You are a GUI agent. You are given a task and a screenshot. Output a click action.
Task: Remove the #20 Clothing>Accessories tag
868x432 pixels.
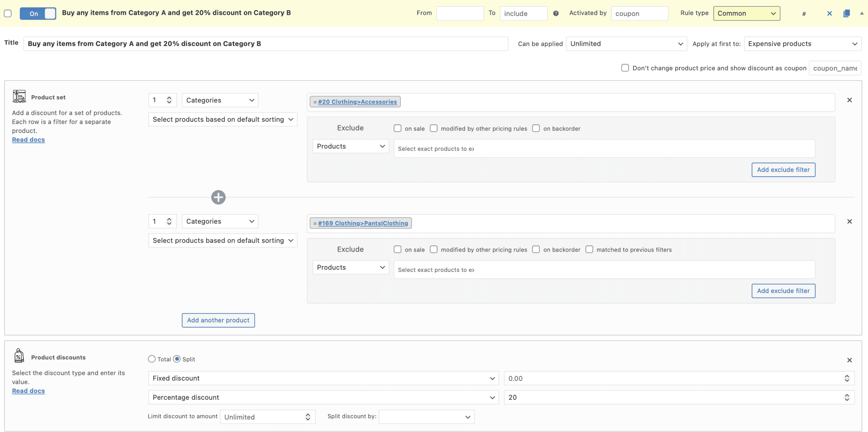pyautogui.click(x=315, y=102)
